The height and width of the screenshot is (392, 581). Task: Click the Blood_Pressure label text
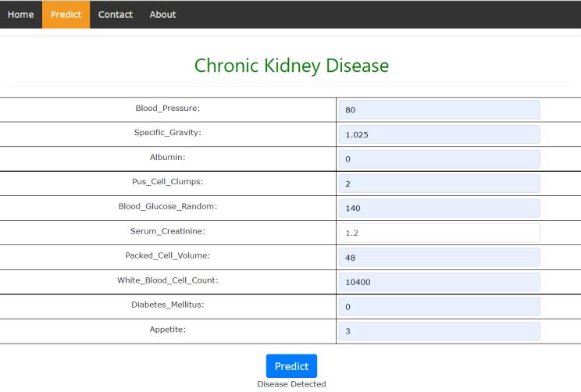[x=168, y=109]
